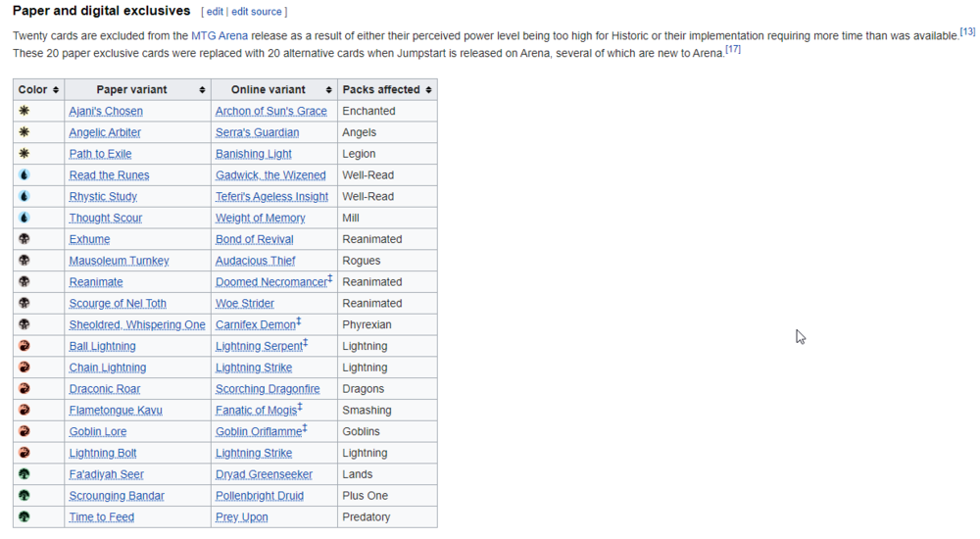This screenshot has width=980, height=539.
Task: Click the red mana icon beside Goblin Lore
Action: click(x=24, y=431)
